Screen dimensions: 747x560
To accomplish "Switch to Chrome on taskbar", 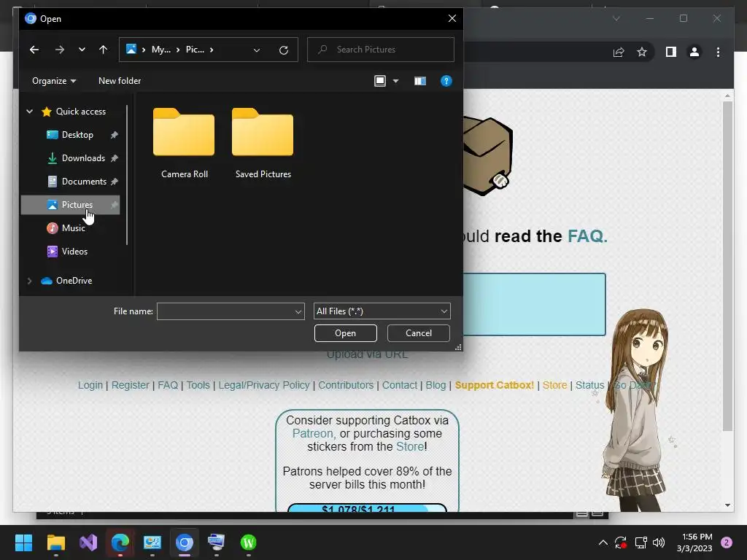I will [x=185, y=542].
